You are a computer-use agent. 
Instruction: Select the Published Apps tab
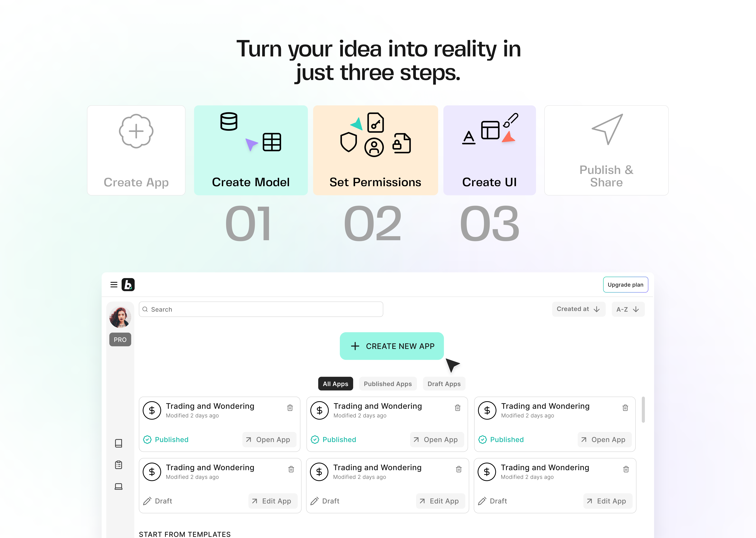click(387, 384)
